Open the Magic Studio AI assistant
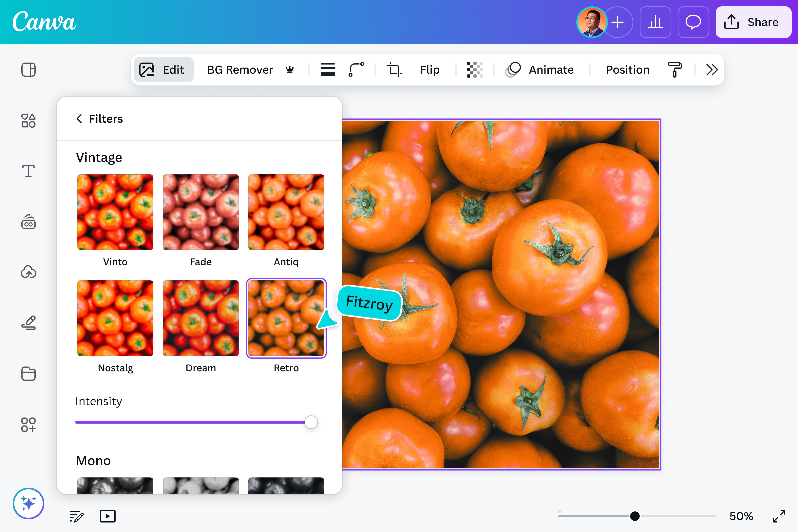 click(28, 503)
